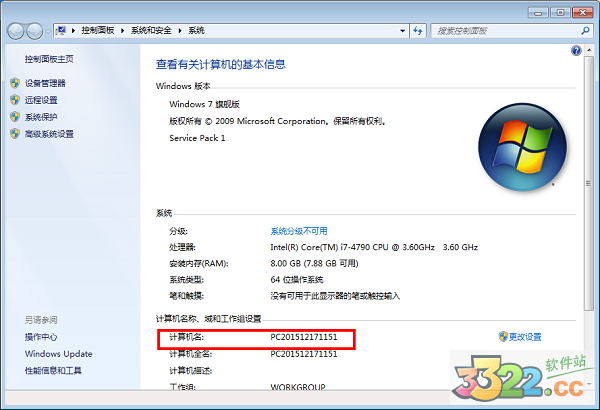Screen dimensions: 600x410
Task: Expand arrow after 控制面板 breadcrumb
Action: pyautogui.click(x=122, y=31)
